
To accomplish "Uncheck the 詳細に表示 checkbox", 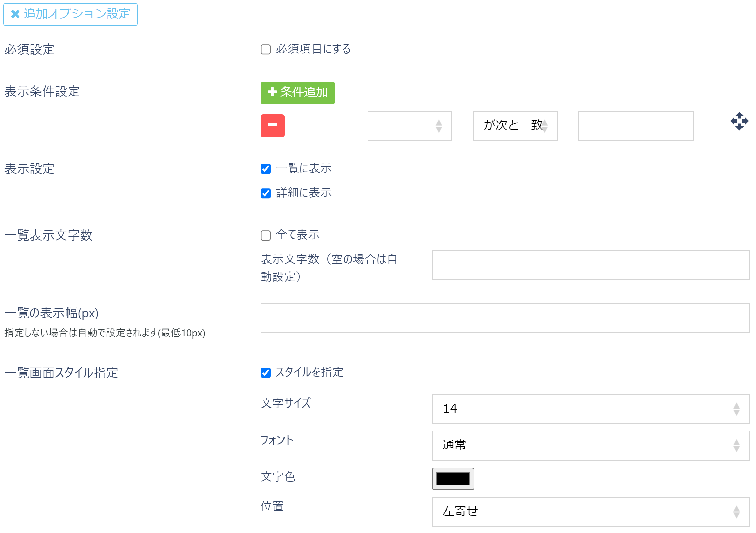I will tap(266, 193).
